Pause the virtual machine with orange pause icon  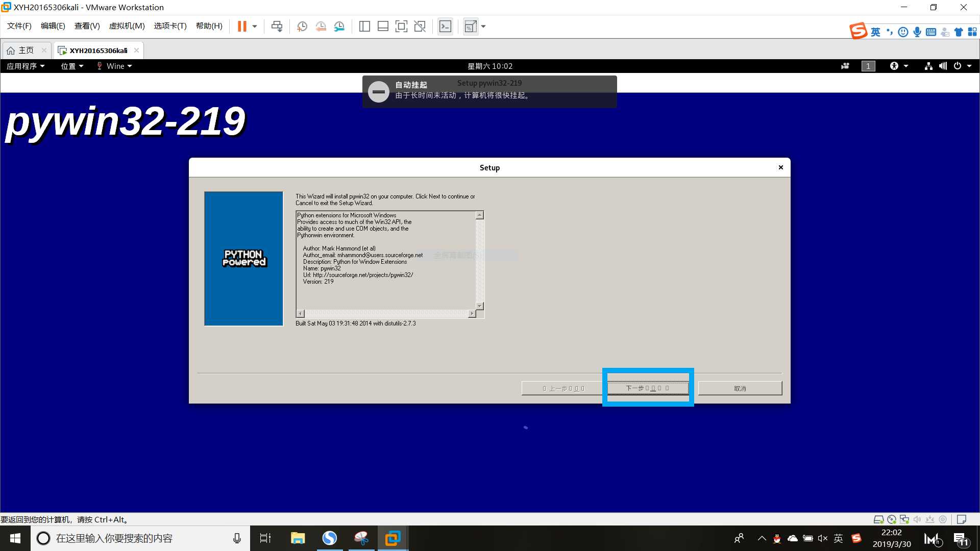tap(242, 27)
